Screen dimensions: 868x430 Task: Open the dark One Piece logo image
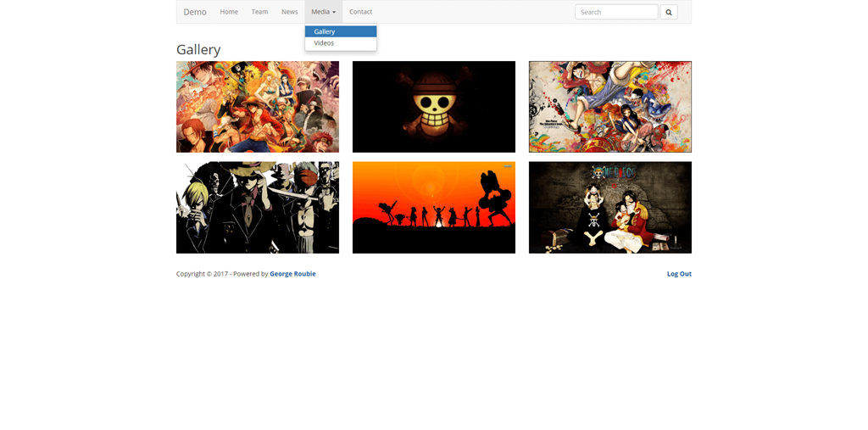610,208
